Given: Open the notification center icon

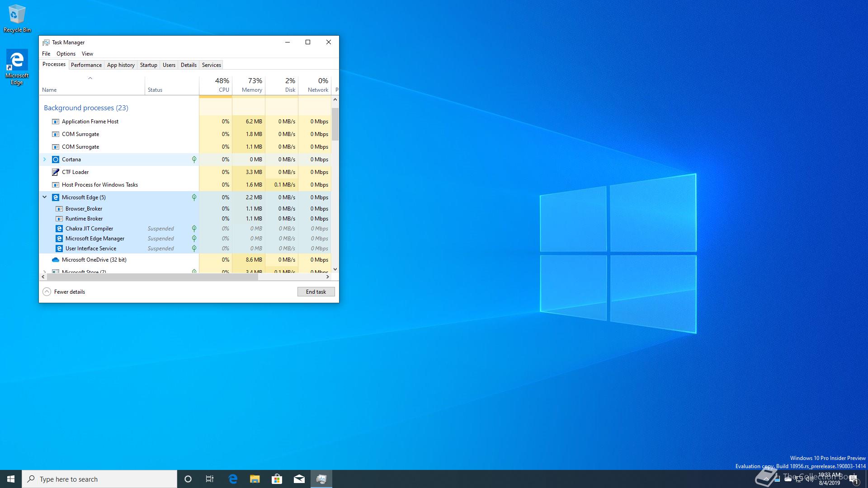Looking at the screenshot, I should (854, 479).
